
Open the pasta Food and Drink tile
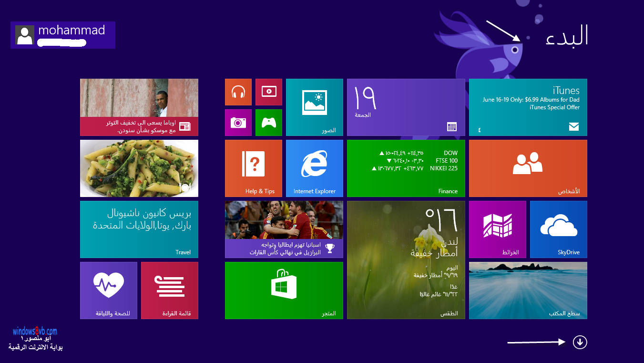point(139,168)
